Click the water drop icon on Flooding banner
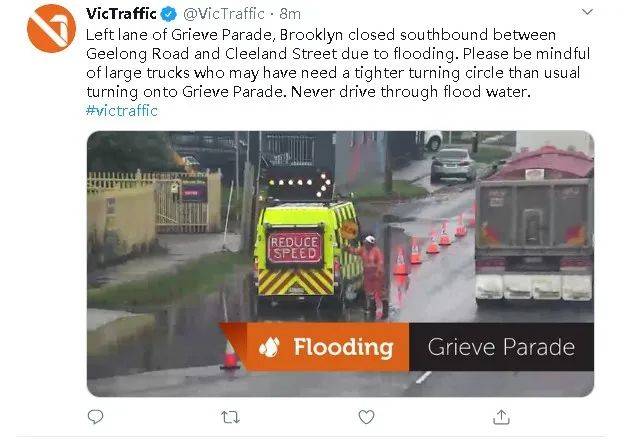The image size is (624, 443). pyautogui.click(x=269, y=347)
